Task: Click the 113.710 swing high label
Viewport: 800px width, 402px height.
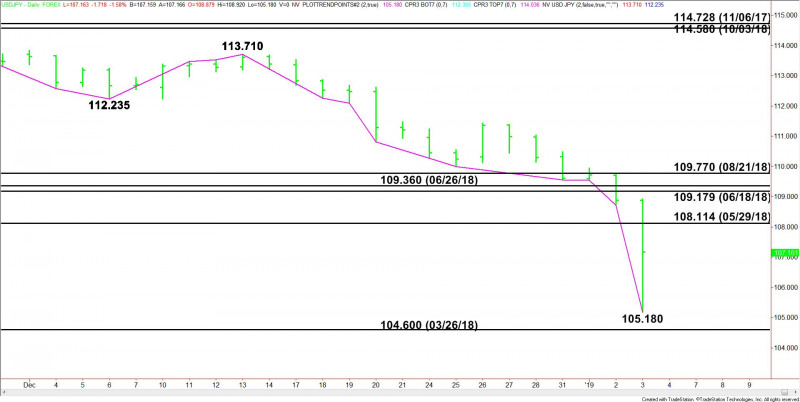Action: pos(242,46)
